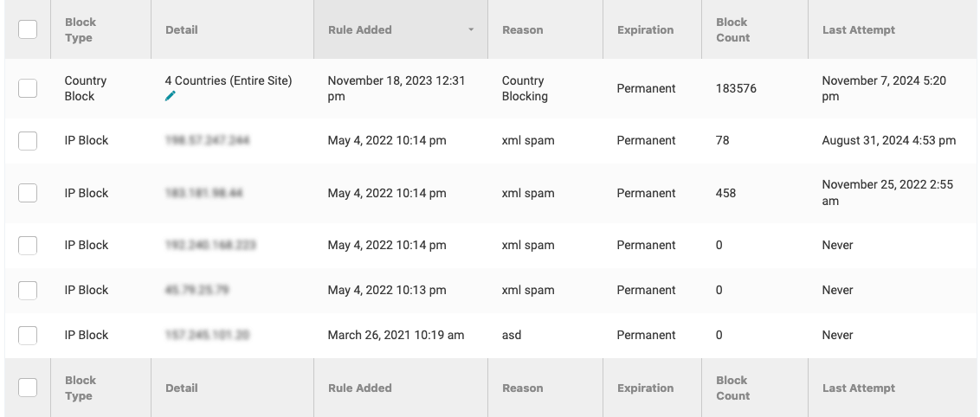Screen dimensions: 980x417
Task: Check the IP Block row with reason asd
Action: (28, 335)
